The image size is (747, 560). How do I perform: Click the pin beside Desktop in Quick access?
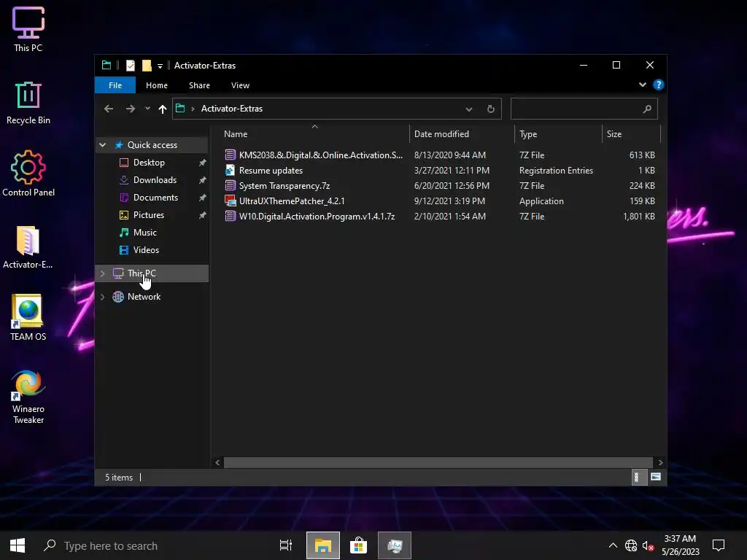point(202,163)
